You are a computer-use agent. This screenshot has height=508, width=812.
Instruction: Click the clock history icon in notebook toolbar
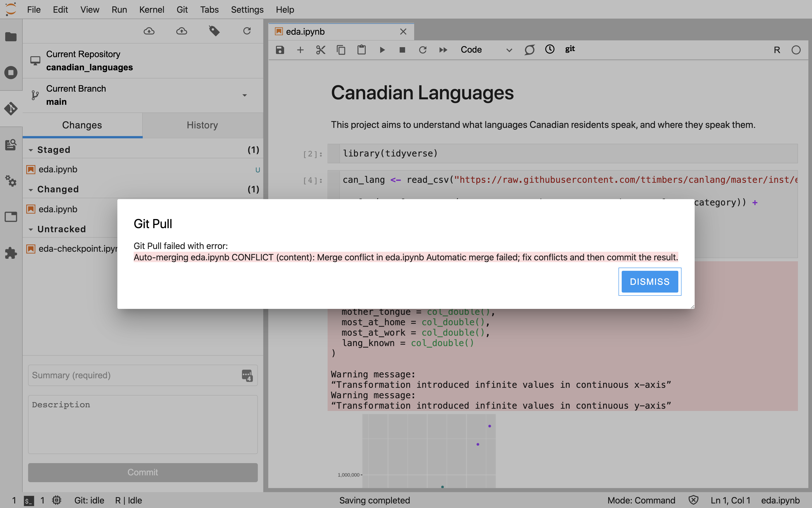click(x=550, y=49)
